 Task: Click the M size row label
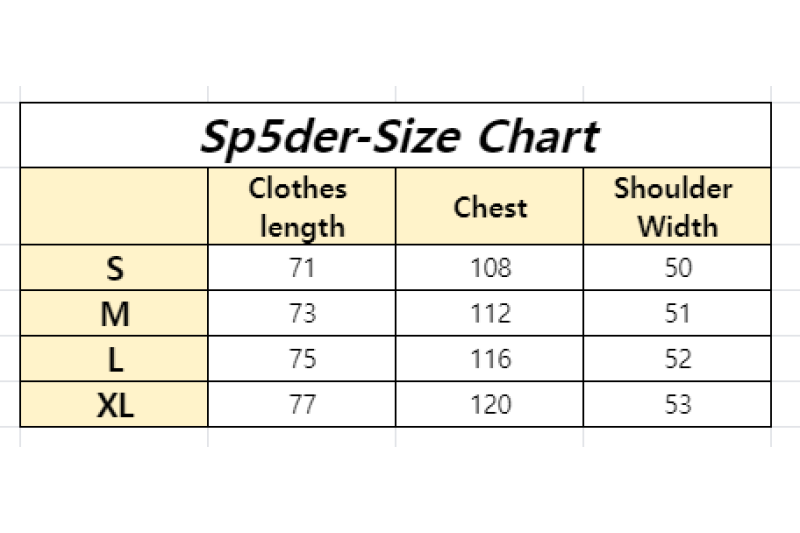click(115, 314)
